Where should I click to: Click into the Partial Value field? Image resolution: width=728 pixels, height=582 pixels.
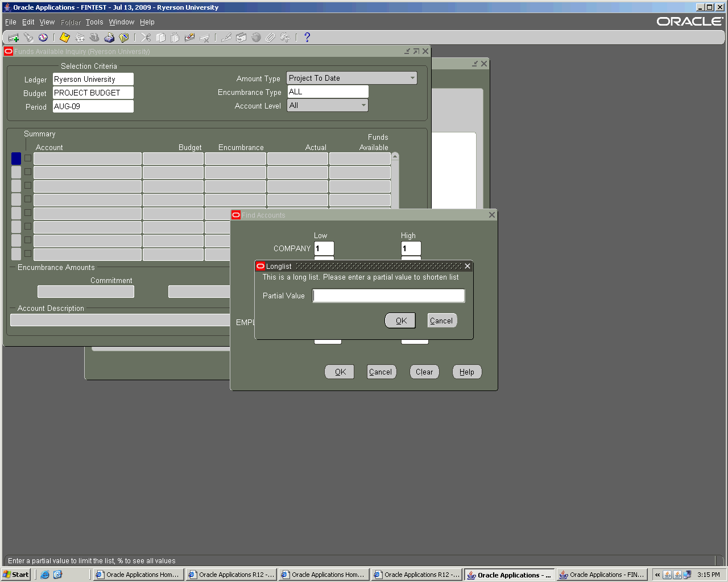[x=388, y=296]
